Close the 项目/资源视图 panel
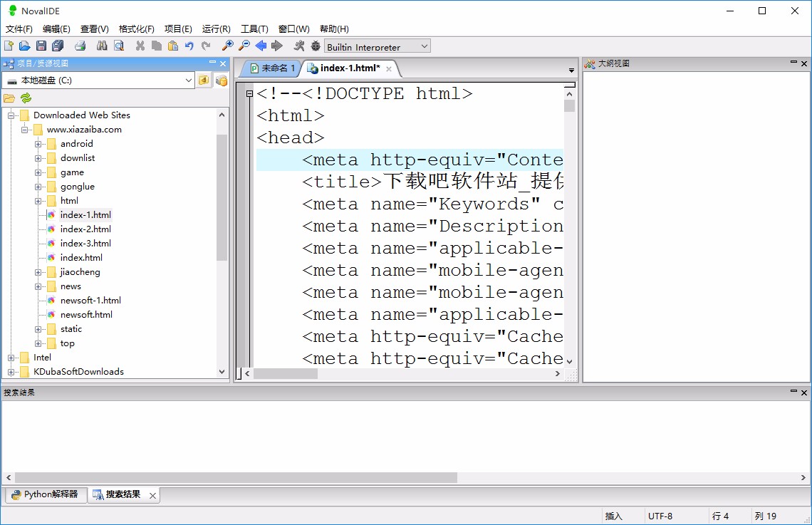The image size is (812, 525). [223, 63]
